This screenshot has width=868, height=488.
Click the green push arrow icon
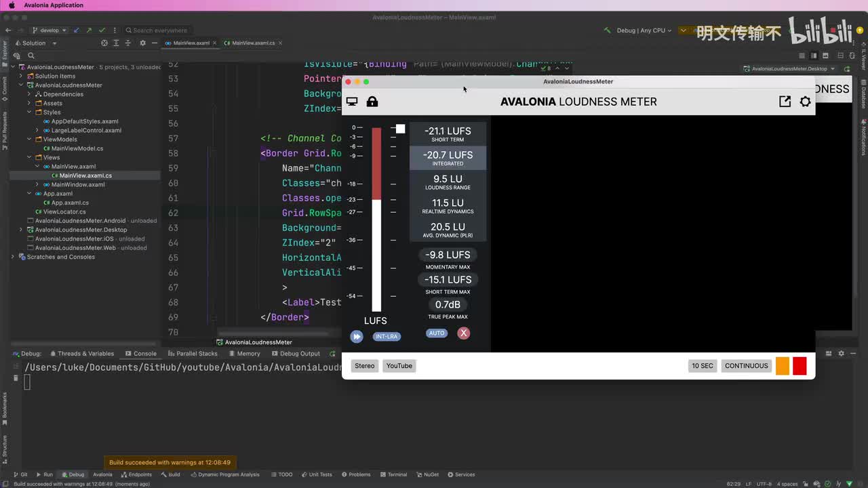(x=89, y=30)
